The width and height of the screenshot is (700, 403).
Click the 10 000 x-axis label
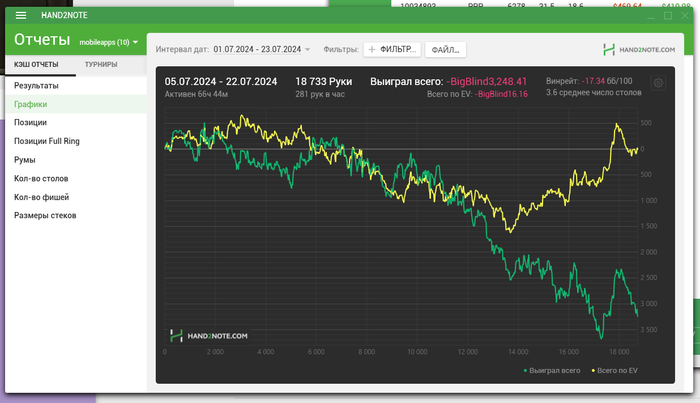(417, 352)
